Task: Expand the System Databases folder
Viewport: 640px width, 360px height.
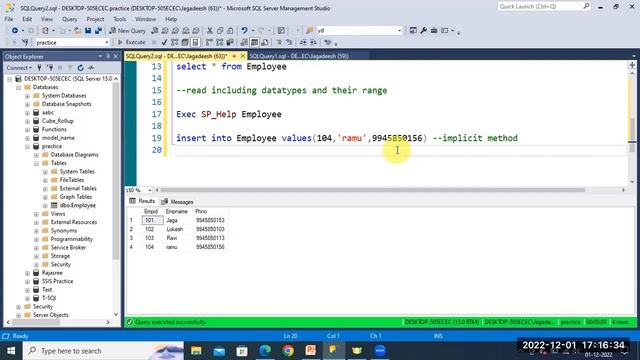Action: coord(27,96)
